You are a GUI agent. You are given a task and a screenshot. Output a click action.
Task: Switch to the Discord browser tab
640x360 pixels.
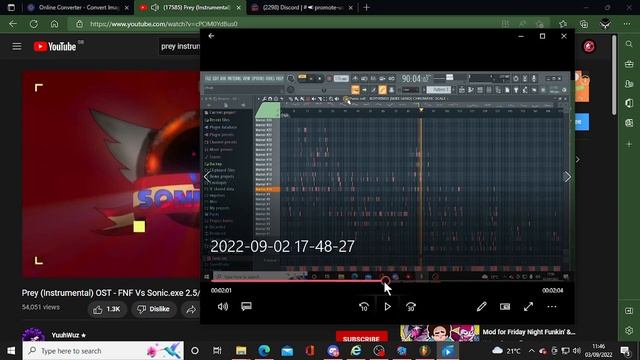pyautogui.click(x=301, y=7)
